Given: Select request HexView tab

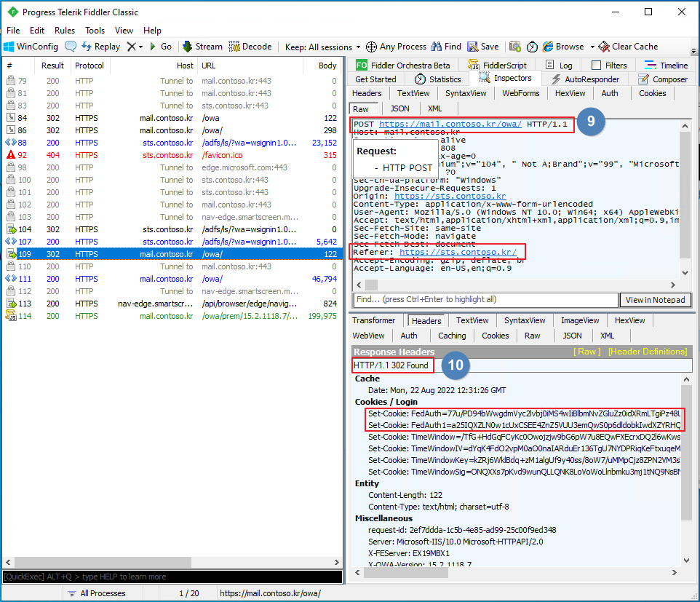Looking at the screenshot, I should click(570, 93).
